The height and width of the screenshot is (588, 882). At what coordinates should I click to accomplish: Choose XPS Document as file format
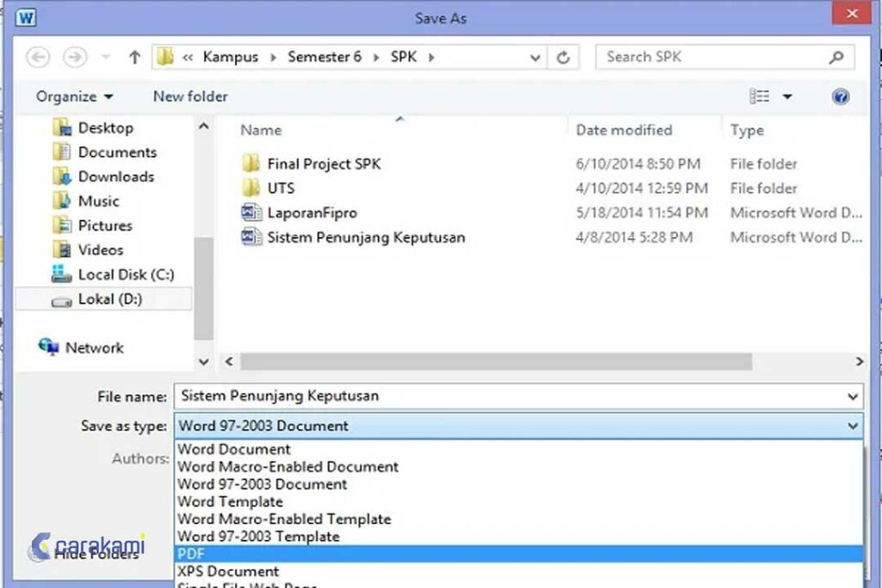click(x=227, y=571)
